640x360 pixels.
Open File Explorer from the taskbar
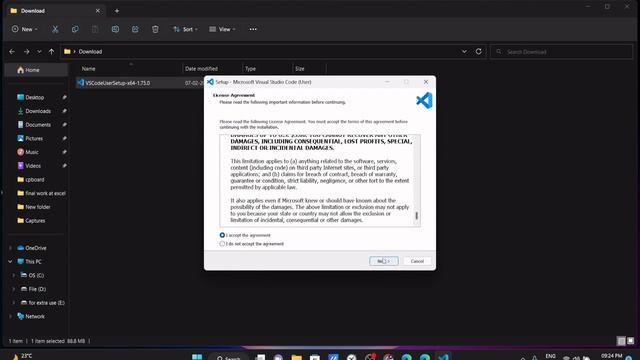[x=297, y=358]
